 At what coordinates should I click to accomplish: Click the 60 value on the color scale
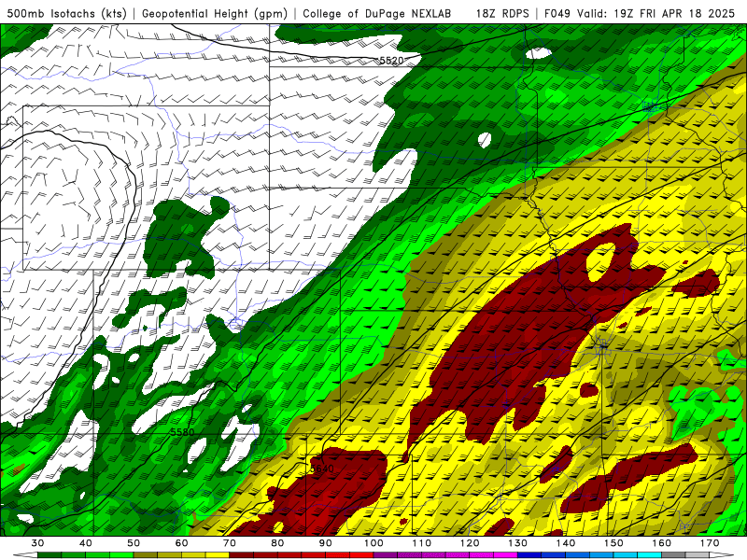point(181,543)
